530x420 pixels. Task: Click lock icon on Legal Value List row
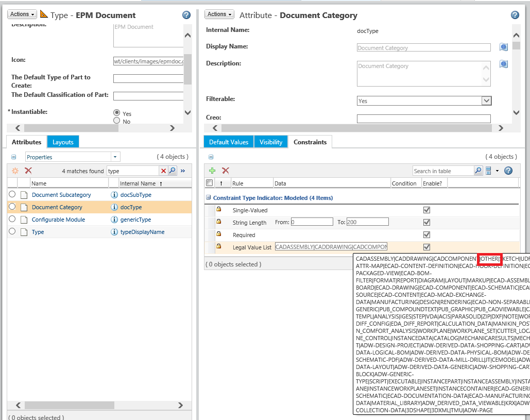[219, 246]
